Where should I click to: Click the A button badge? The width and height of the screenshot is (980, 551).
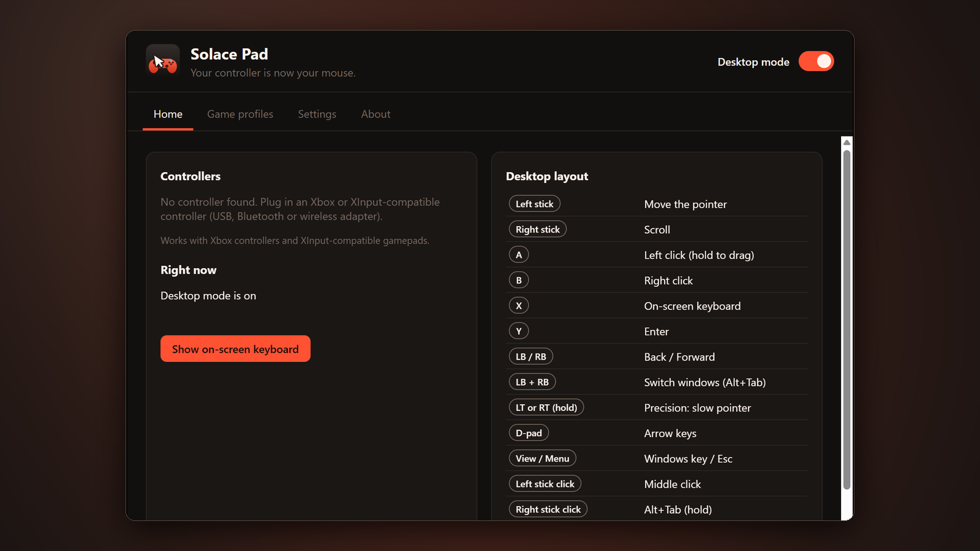click(519, 255)
